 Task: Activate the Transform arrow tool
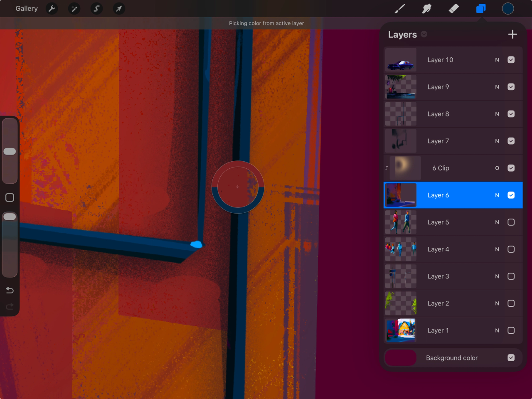pos(119,8)
